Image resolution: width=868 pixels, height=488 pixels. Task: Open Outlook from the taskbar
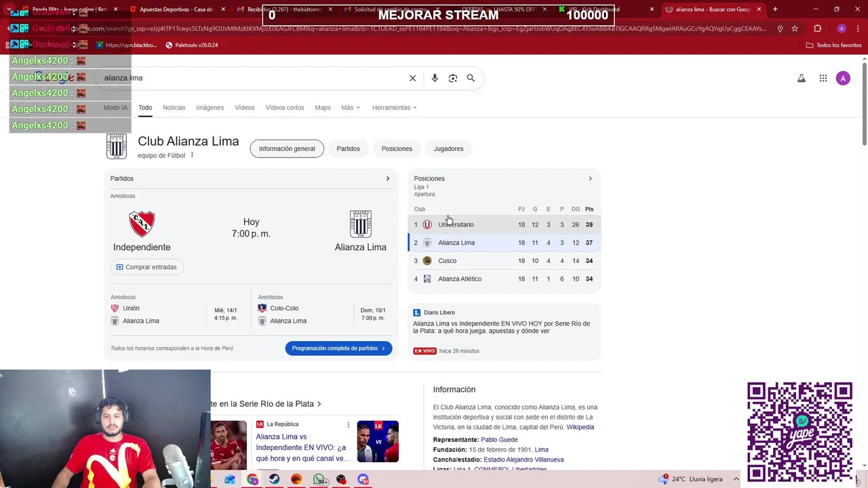click(230, 479)
